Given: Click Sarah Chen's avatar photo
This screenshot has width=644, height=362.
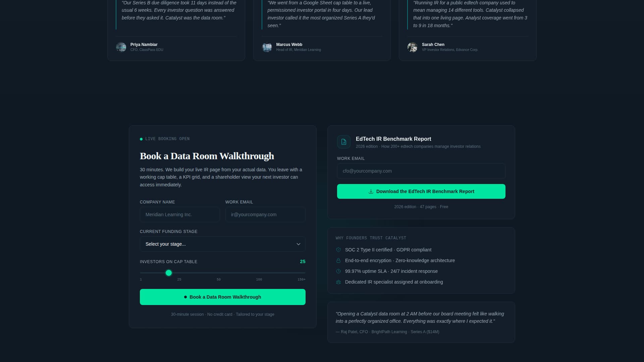Looking at the screenshot, I should click(x=413, y=47).
